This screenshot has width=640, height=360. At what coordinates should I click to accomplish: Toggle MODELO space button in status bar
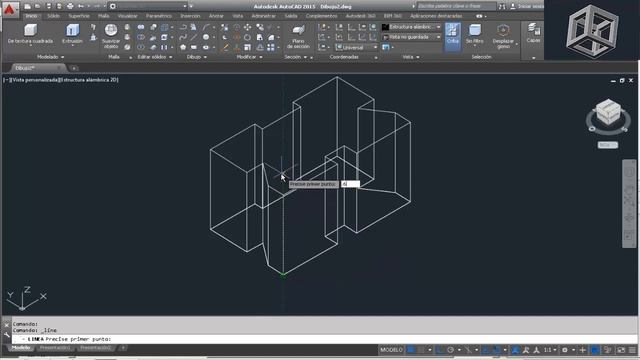(x=391, y=350)
